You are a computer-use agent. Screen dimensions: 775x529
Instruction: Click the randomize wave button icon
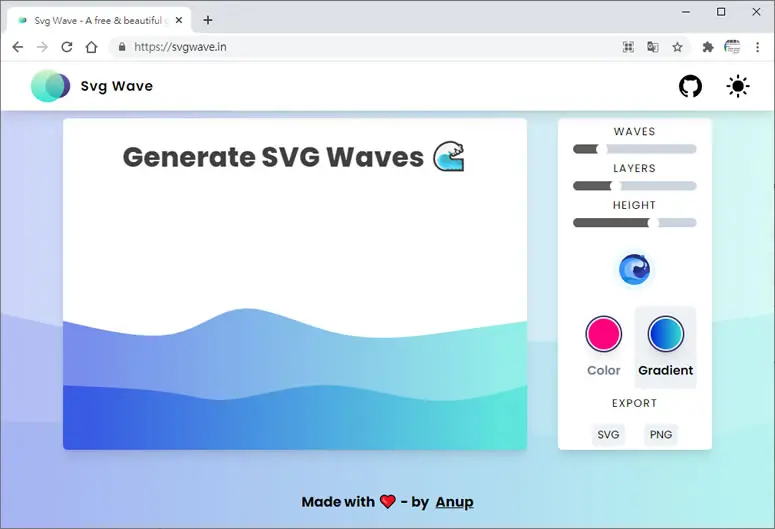click(x=634, y=269)
